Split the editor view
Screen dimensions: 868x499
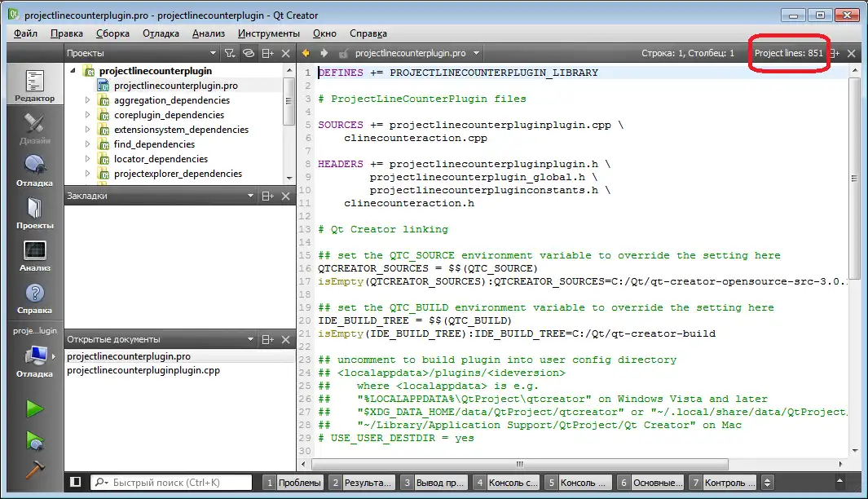point(835,53)
